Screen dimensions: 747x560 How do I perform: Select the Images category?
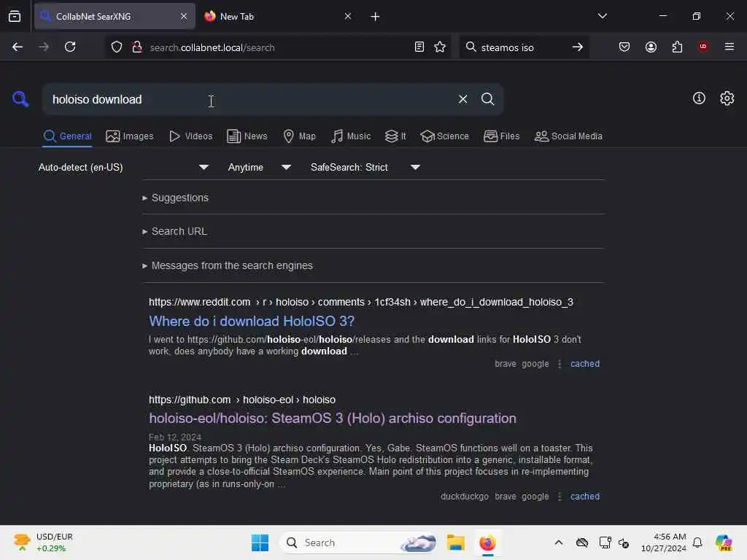coord(130,136)
